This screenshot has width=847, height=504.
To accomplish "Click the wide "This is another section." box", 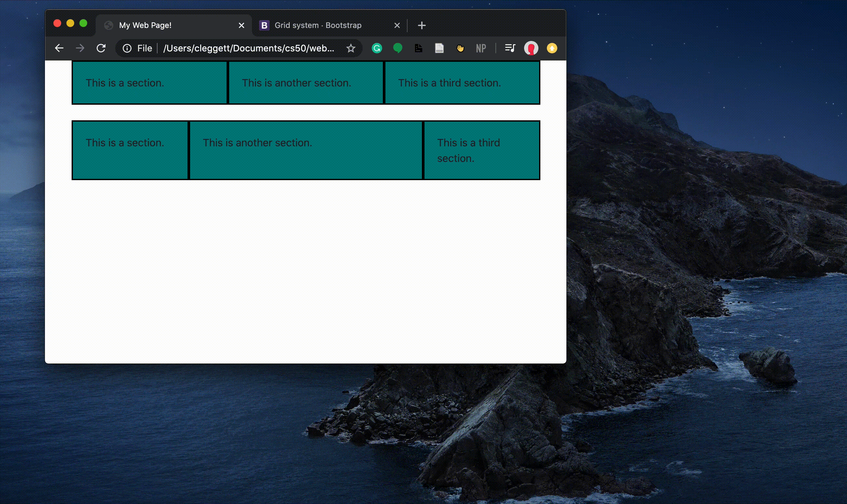I will (x=306, y=150).
